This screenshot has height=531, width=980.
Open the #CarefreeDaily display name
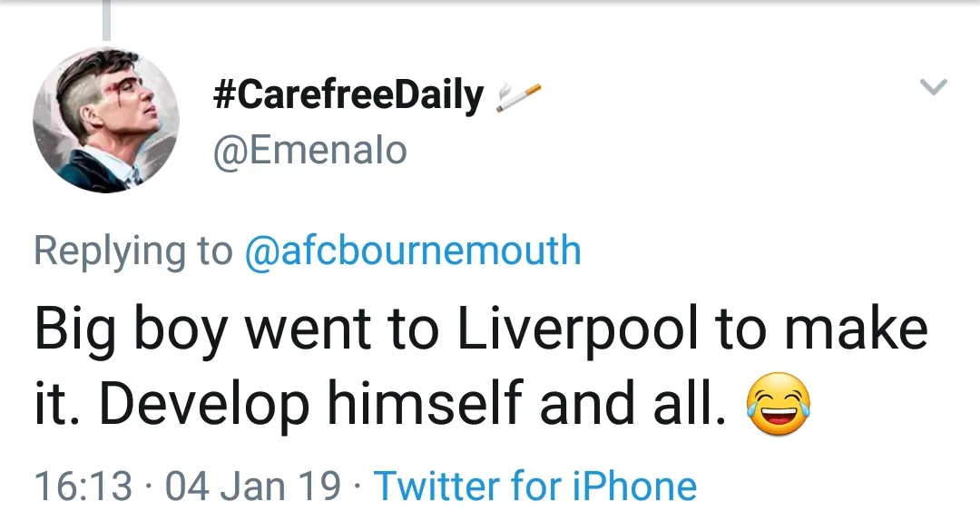pos(348,95)
